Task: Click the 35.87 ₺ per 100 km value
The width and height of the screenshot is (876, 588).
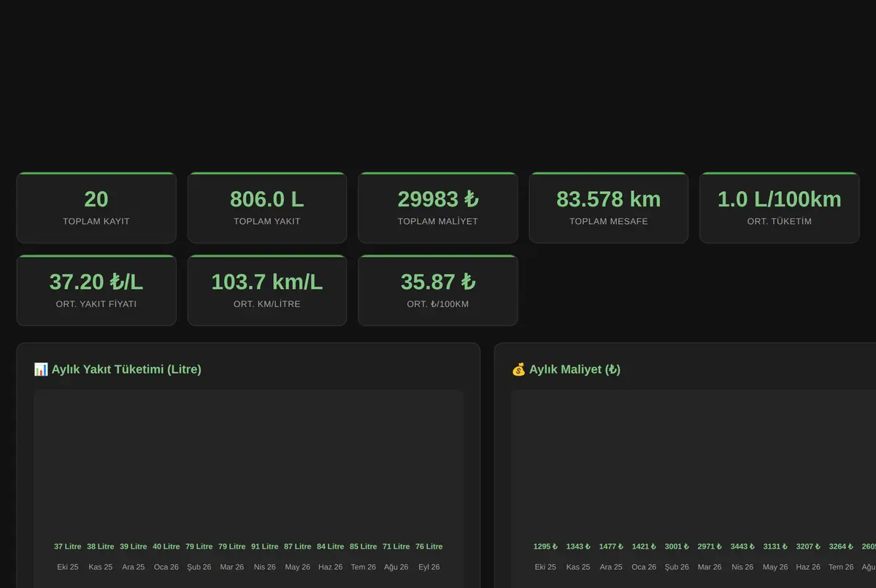Action: 438,282
